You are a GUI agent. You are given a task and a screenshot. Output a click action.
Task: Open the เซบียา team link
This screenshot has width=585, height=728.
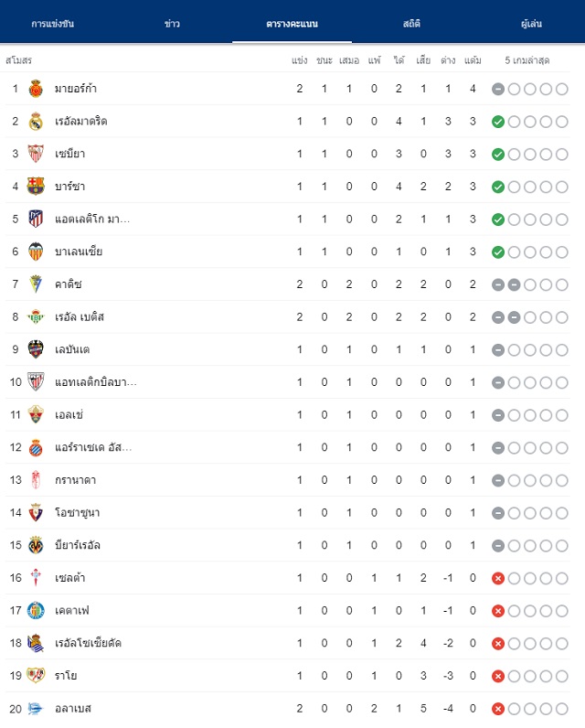(70, 154)
